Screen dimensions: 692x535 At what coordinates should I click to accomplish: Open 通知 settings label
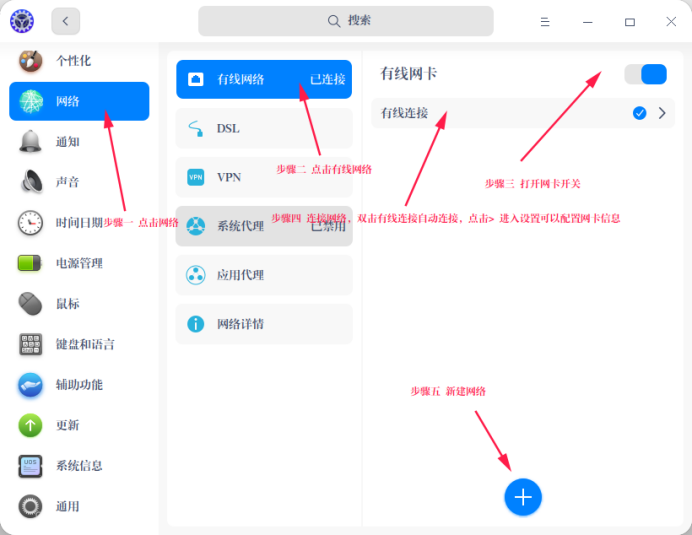pos(68,142)
